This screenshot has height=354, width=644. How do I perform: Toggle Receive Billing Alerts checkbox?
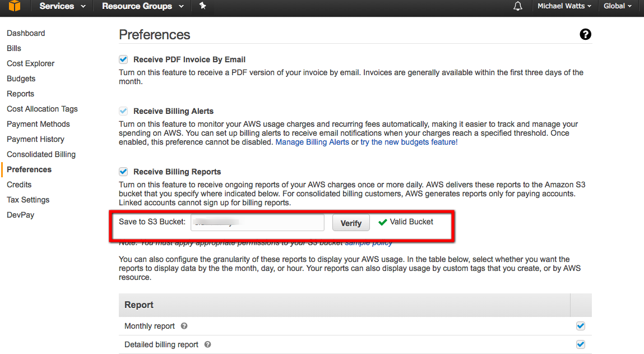123,111
